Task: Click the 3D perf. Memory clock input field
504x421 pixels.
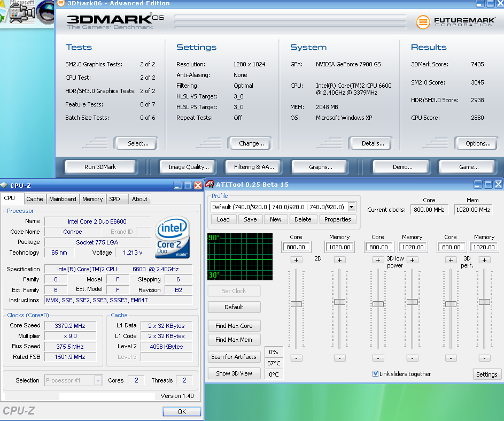Action: tap(484, 247)
